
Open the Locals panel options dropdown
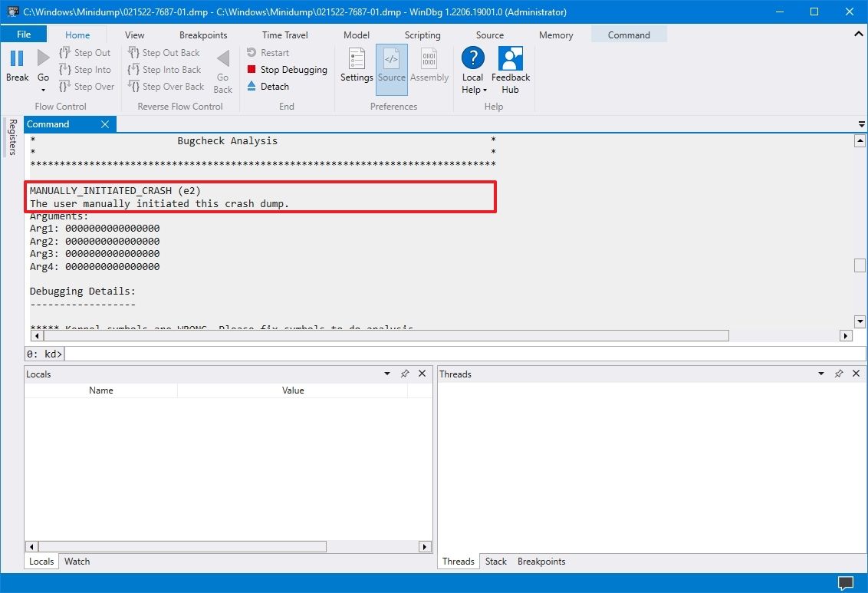click(386, 374)
